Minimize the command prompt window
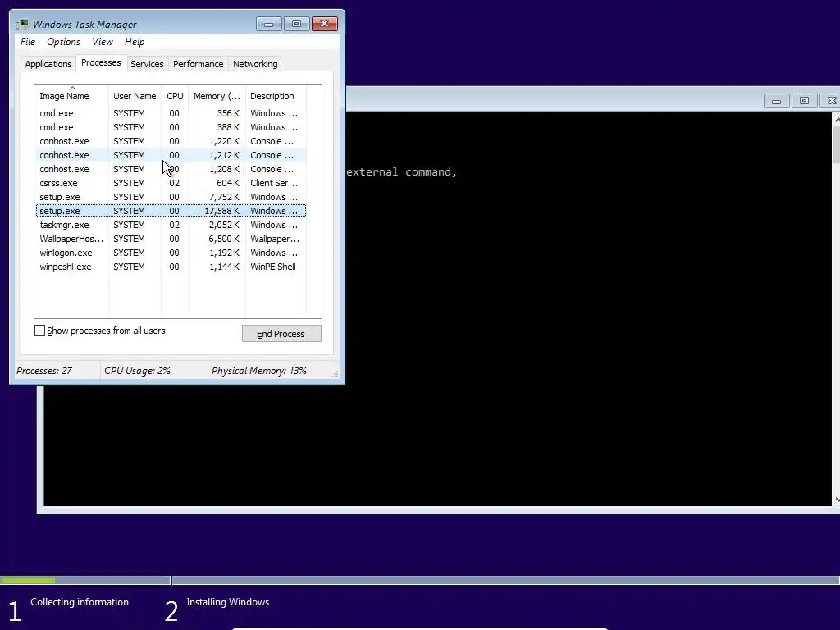 tap(776, 101)
